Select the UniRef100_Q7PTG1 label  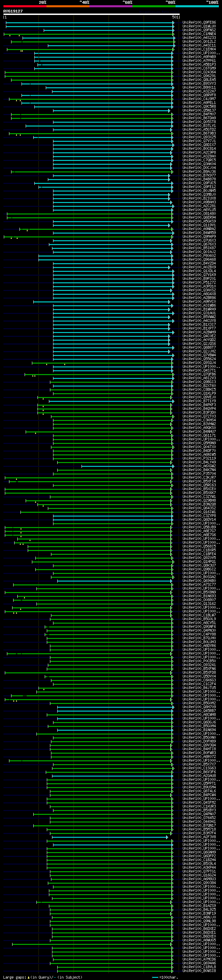(x=199, y=871)
